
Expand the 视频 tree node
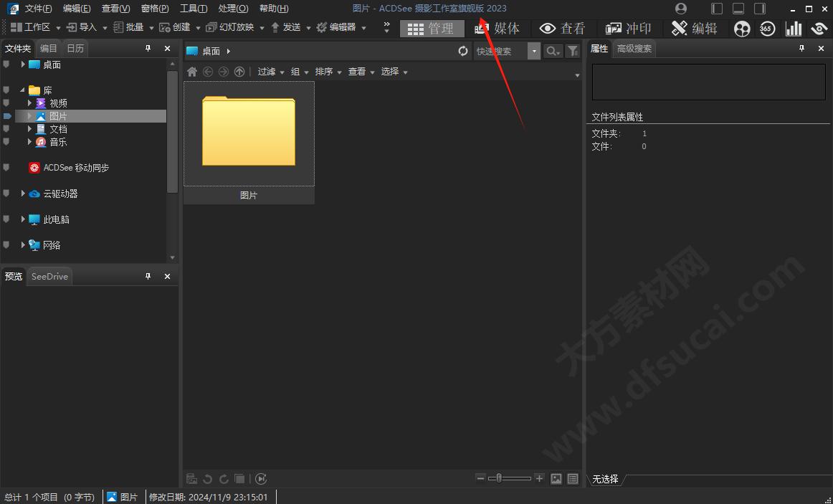[30, 103]
